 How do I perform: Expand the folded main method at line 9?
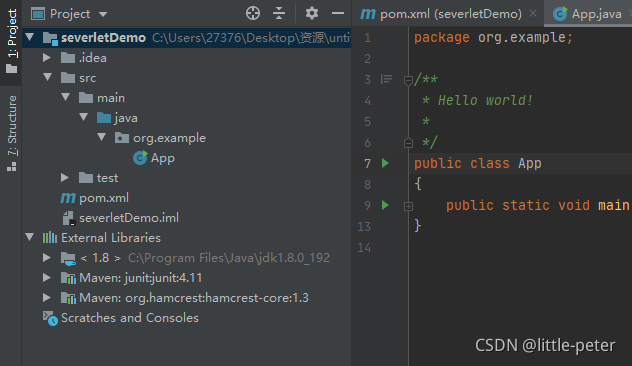(x=408, y=206)
